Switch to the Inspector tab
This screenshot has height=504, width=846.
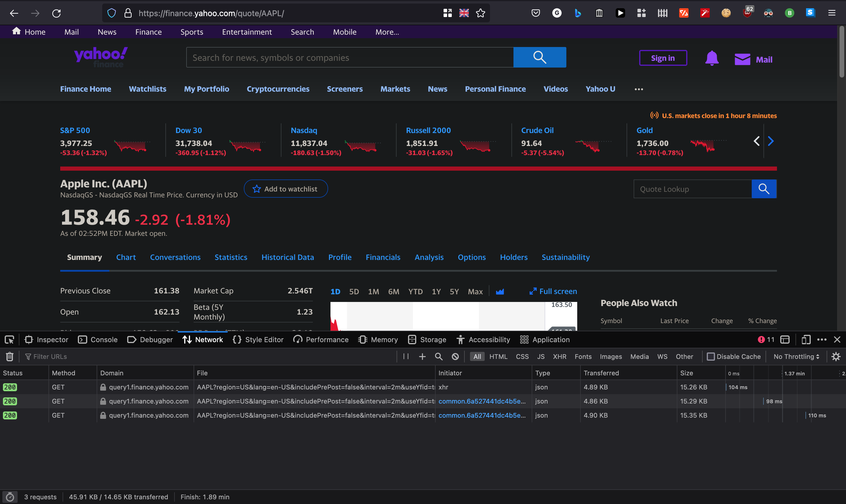(x=46, y=340)
